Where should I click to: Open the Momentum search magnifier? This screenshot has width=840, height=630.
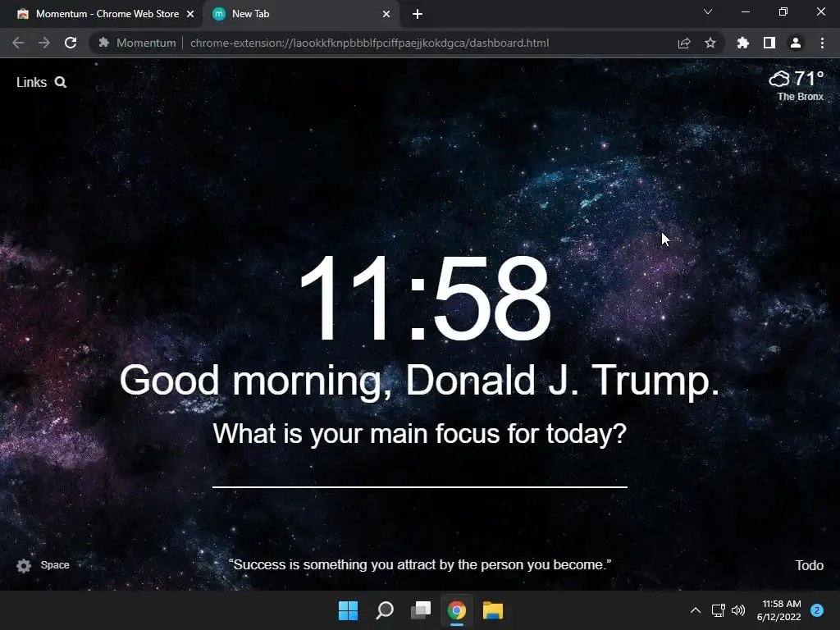[x=61, y=82]
